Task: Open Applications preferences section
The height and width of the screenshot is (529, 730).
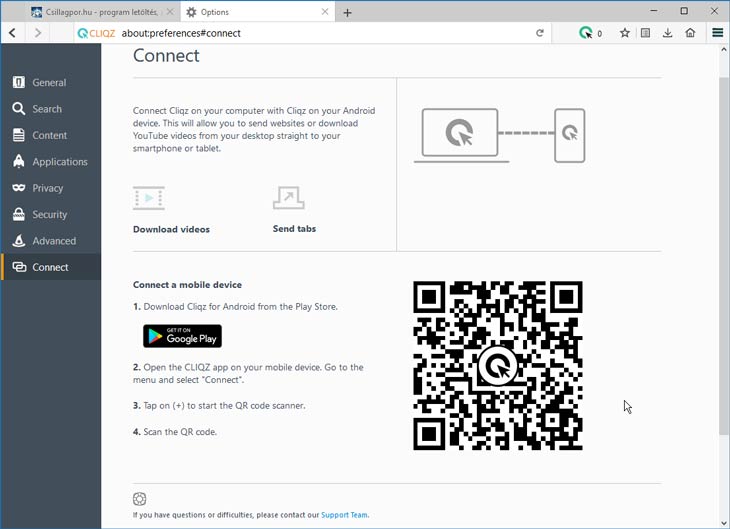Action: tap(51, 162)
